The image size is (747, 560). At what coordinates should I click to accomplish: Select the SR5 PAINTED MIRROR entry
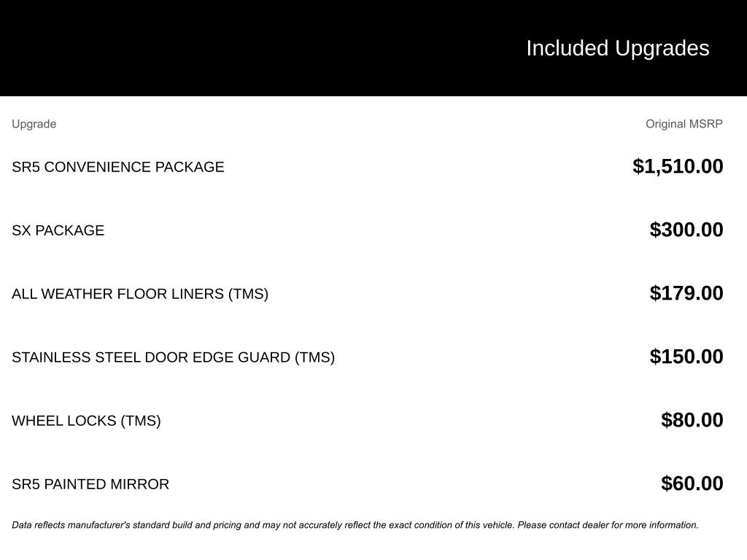(90, 484)
